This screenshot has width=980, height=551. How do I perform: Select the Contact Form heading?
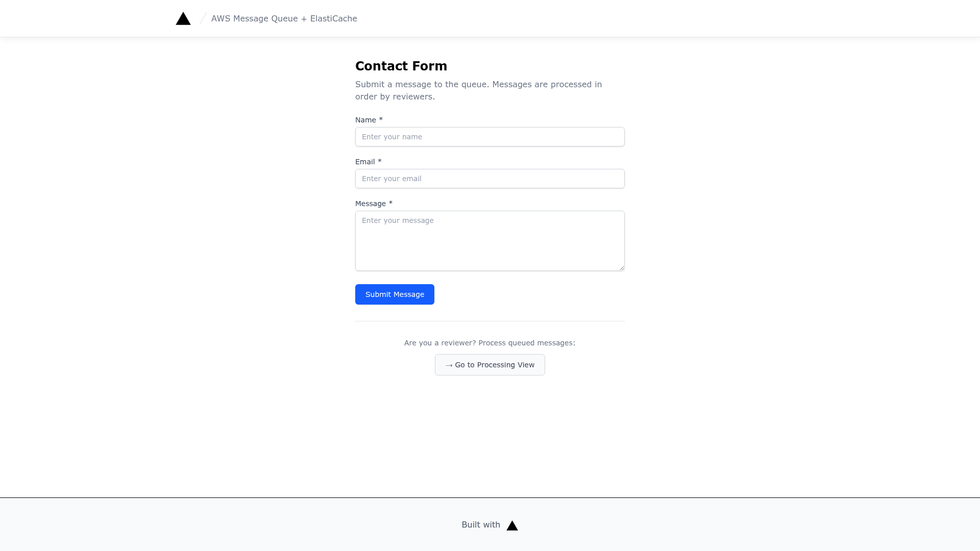(x=401, y=66)
